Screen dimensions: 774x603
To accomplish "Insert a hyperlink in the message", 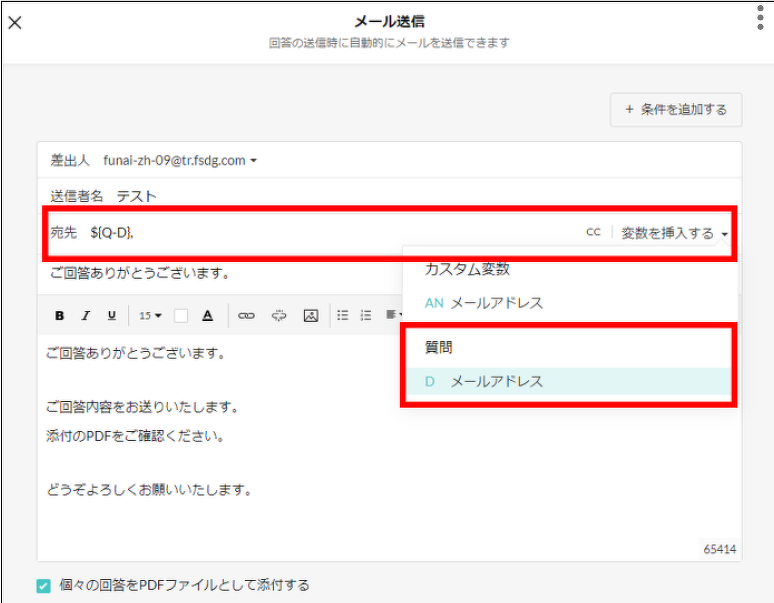I will tap(246, 316).
